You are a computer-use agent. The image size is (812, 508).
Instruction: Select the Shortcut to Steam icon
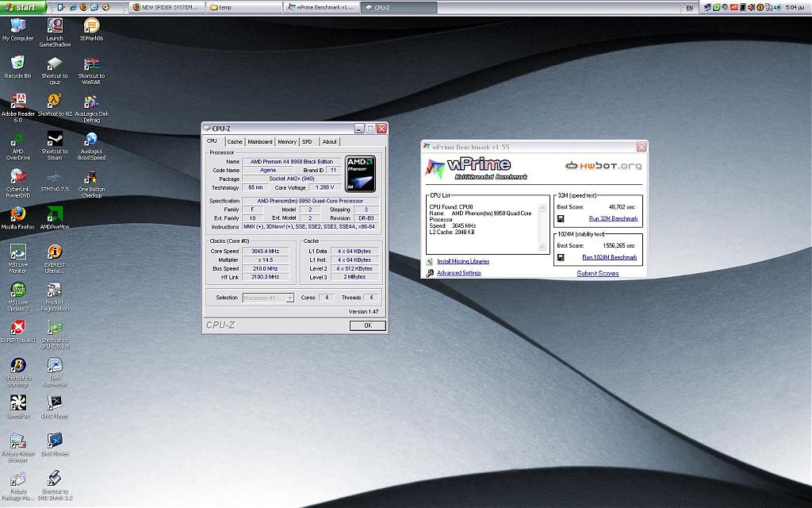[55, 146]
